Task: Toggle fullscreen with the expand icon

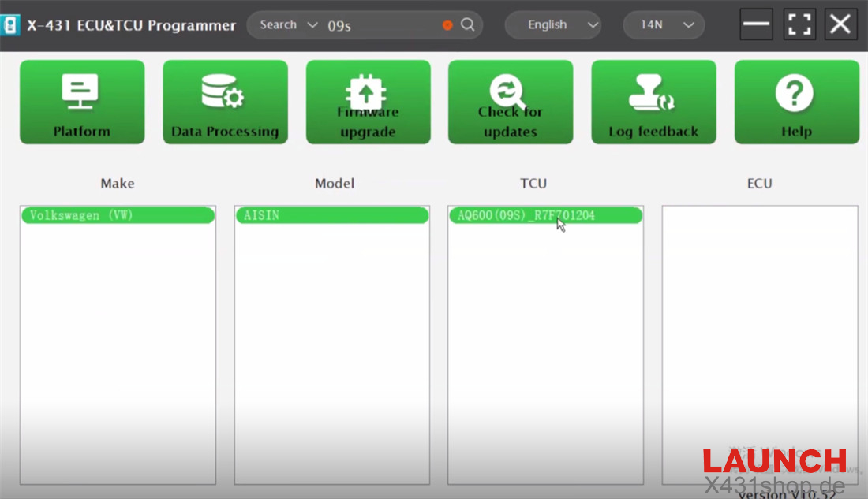Action: pos(799,24)
